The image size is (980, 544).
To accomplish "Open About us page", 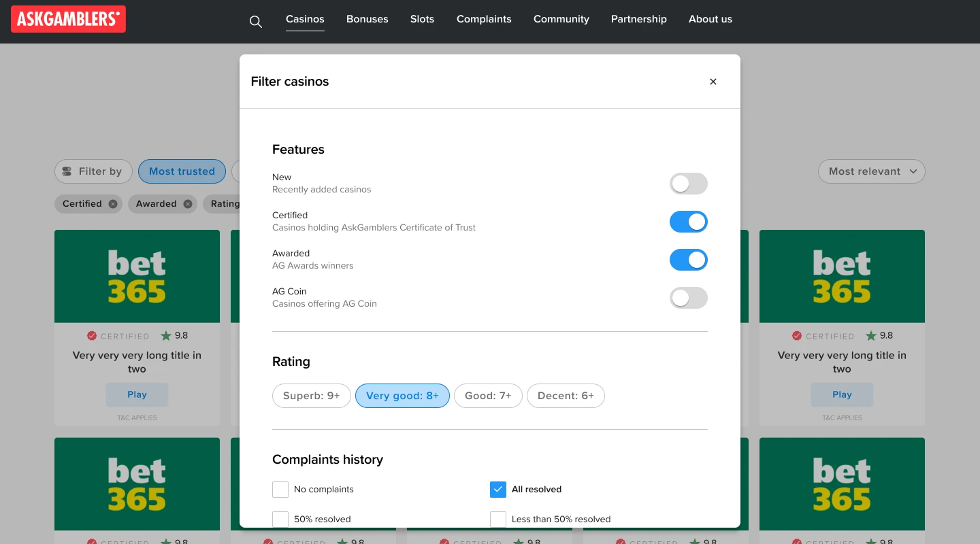I will [x=710, y=19].
